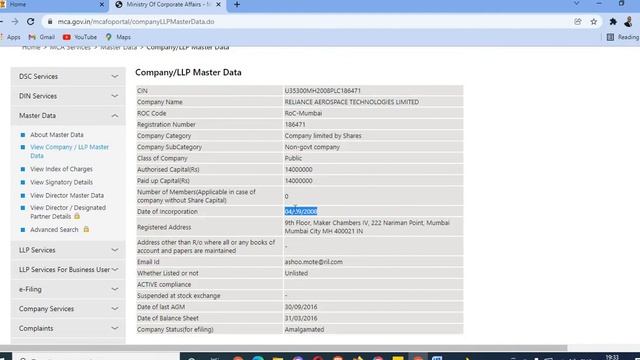
Task: Click the CIN value U35300MH2008PLC186471
Action: click(322, 91)
